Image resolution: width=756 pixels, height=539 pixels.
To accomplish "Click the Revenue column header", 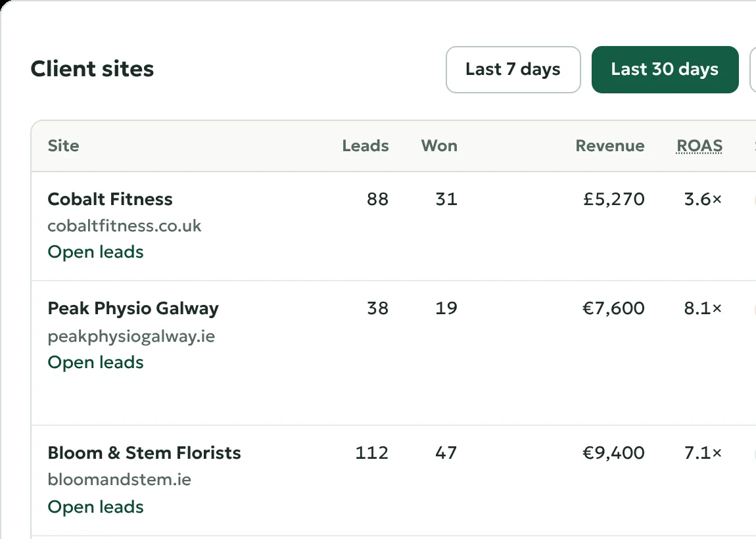I will (610, 146).
